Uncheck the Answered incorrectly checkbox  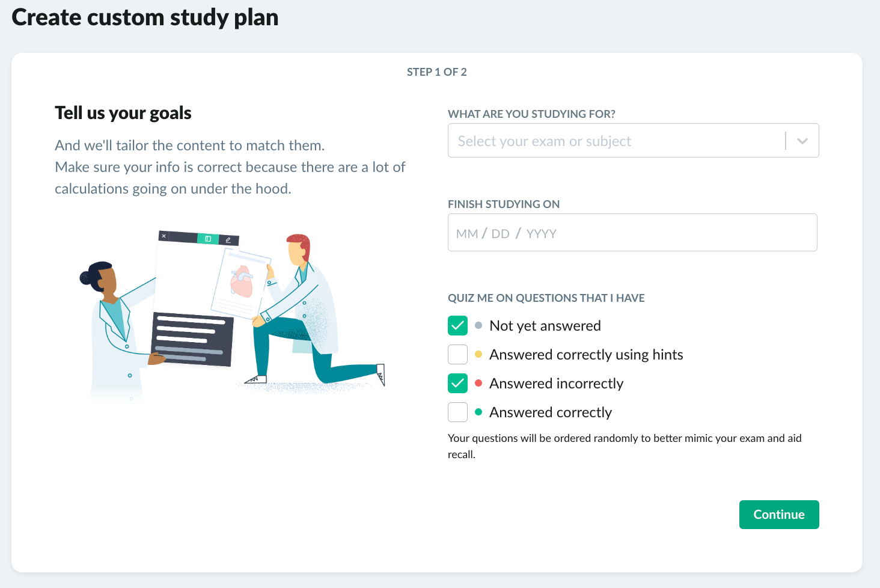coord(457,383)
